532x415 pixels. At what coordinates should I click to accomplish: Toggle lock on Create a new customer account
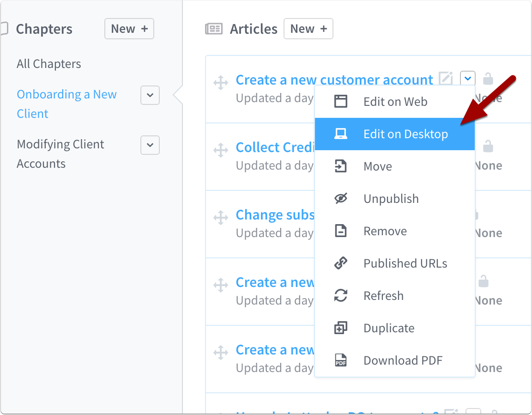pos(488,79)
